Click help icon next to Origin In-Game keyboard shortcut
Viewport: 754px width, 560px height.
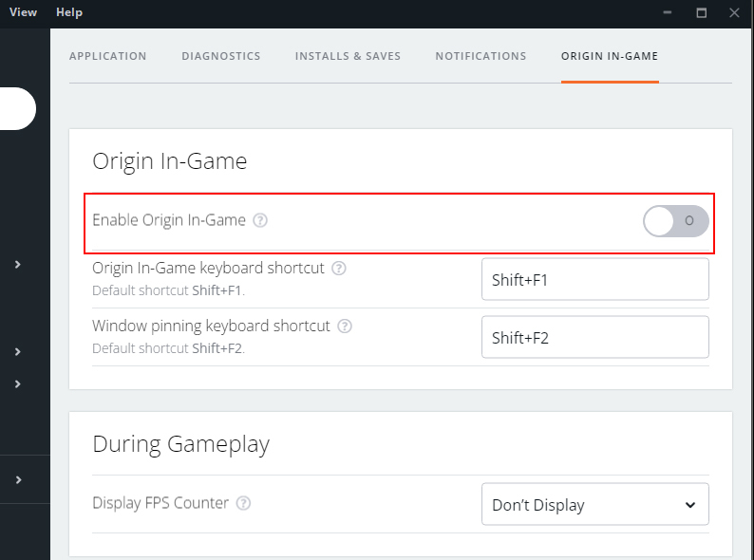pos(339,269)
